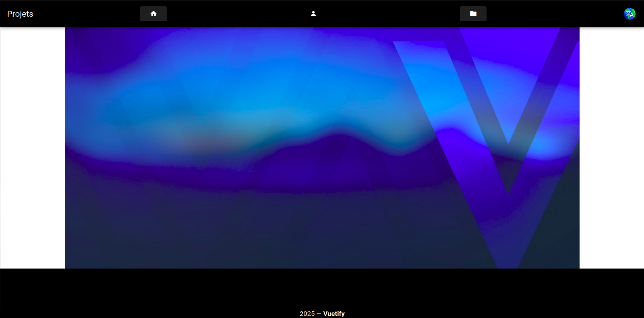Open the projects folder icon
The width and height of the screenshot is (644, 318).
pyautogui.click(x=473, y=14)
